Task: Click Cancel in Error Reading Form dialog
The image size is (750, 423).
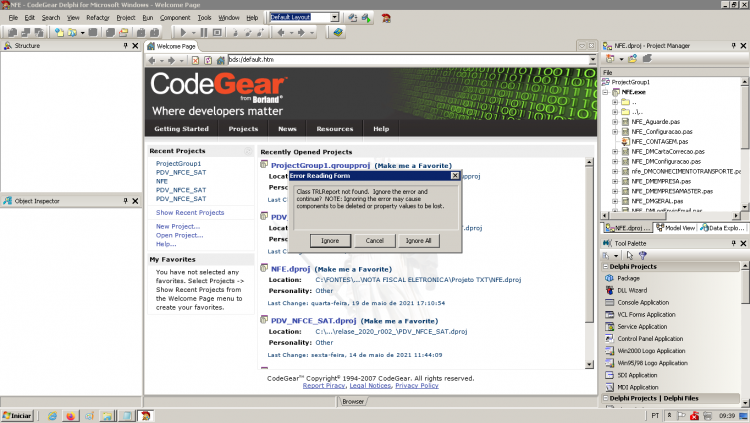Action: point(375,241)
